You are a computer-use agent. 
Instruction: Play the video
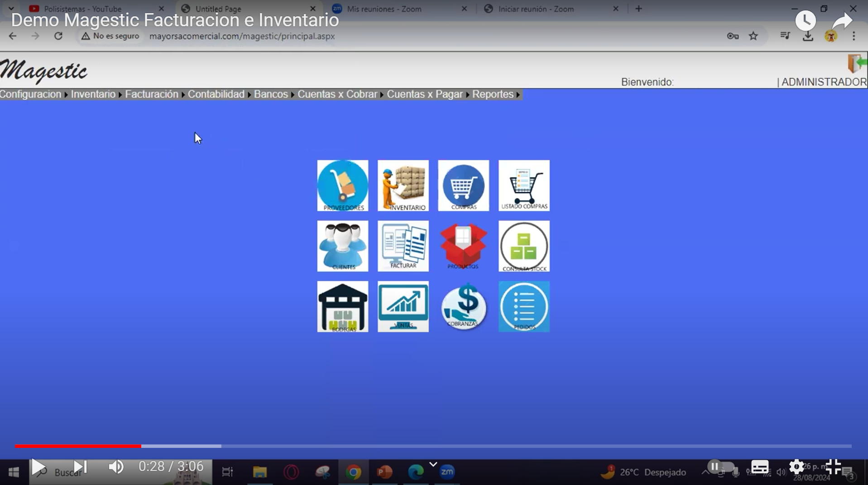38,466
